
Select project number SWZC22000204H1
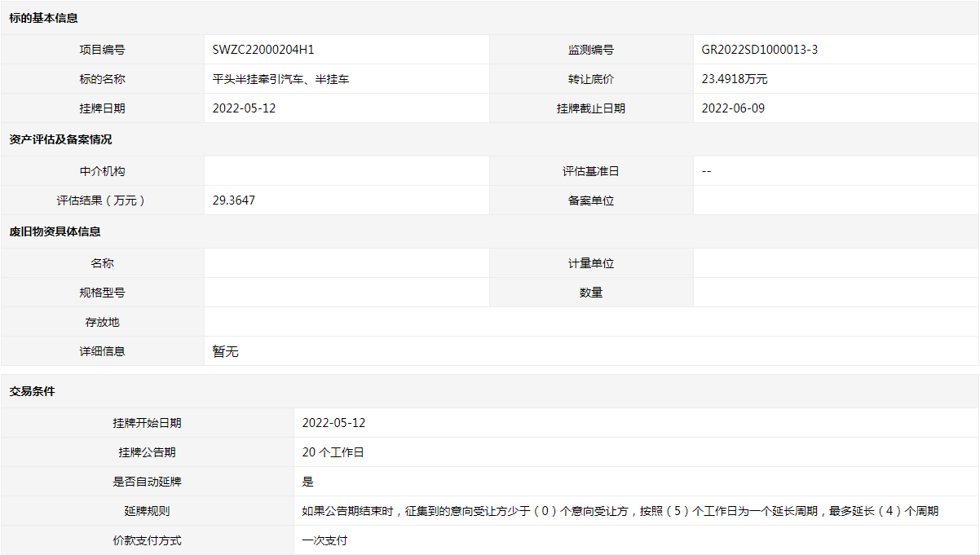[x=263, y=50]
